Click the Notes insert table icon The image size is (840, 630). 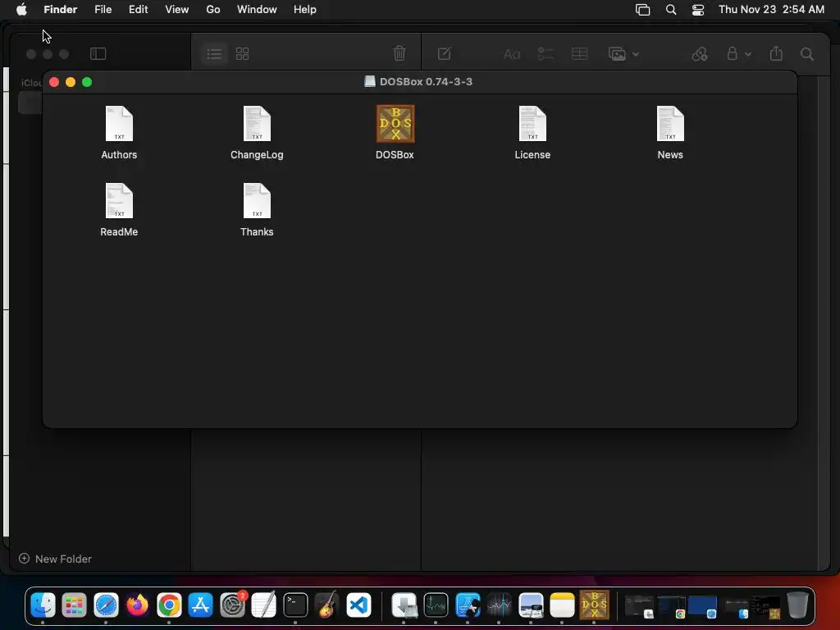point(579,53)
